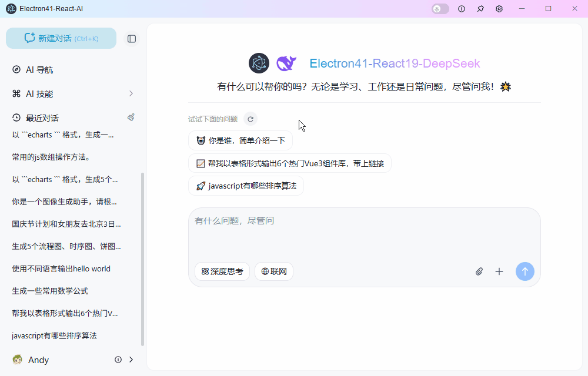Open chat 使用不同语言输出hello world
Image resolution: width=588 pixels, height=376 pixels.
61,268
